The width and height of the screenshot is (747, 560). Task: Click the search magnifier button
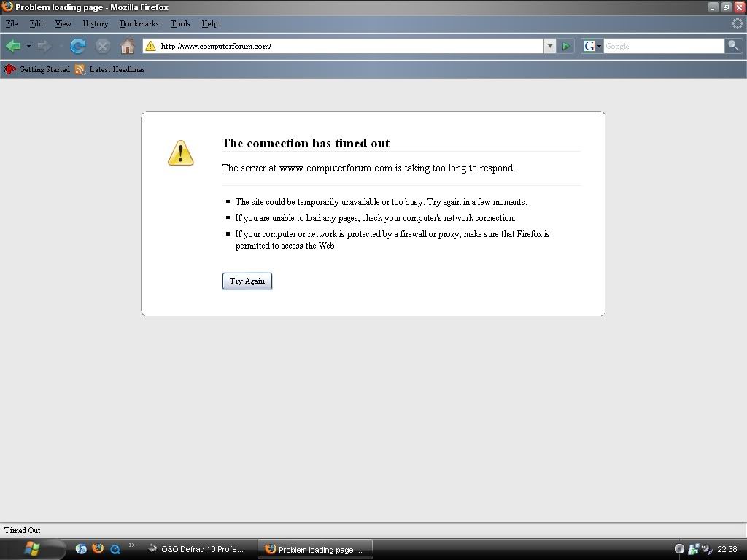tap(733, 46)
